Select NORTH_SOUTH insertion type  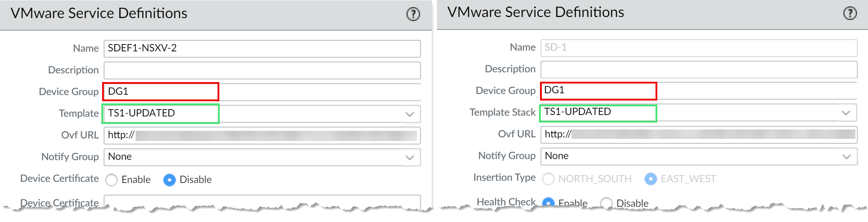548,179
